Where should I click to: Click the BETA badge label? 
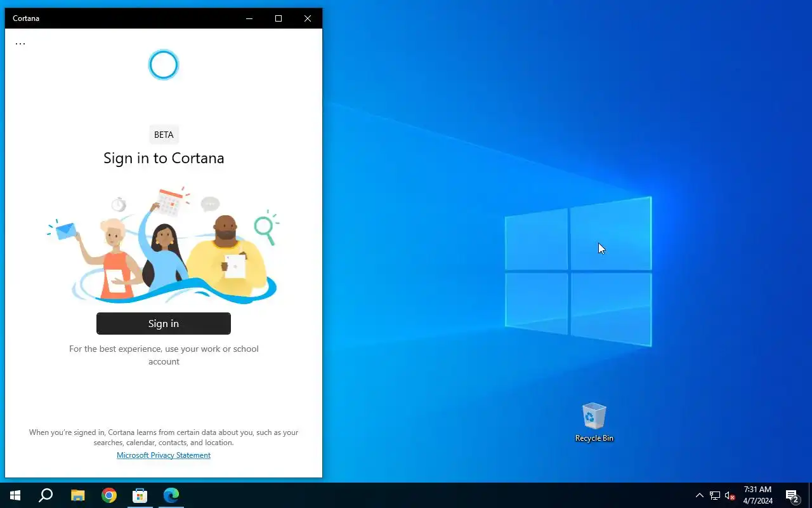pyautogui.click(x=164, y=135)
